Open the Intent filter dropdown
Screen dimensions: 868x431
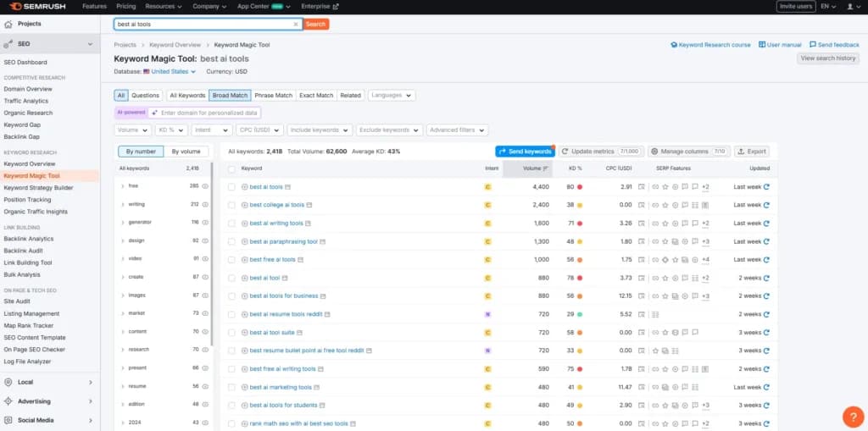211,130
